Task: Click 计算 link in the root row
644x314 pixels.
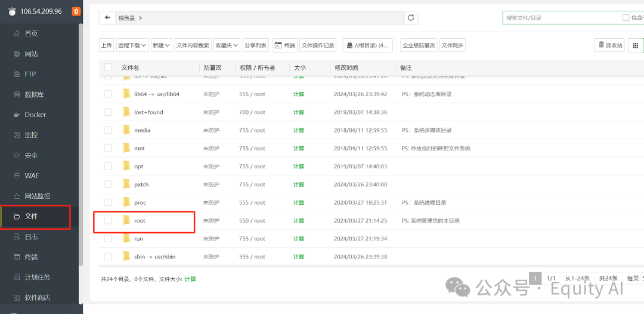Action: (x=299, y=221)
